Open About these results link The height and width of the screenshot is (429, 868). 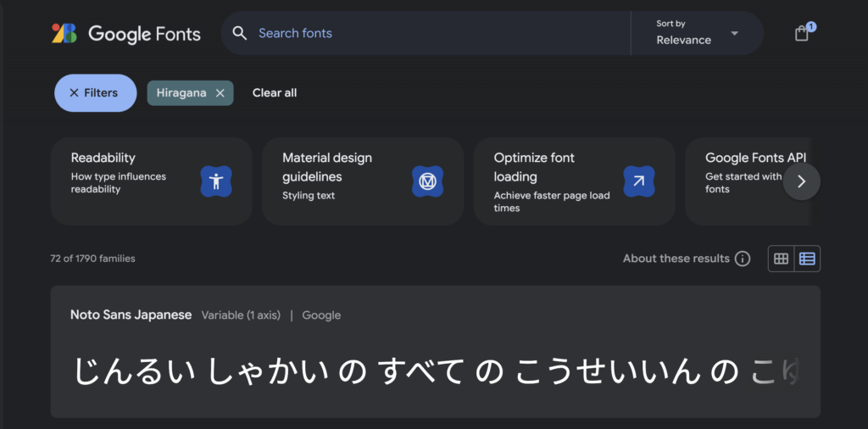(x=676, y=259)
